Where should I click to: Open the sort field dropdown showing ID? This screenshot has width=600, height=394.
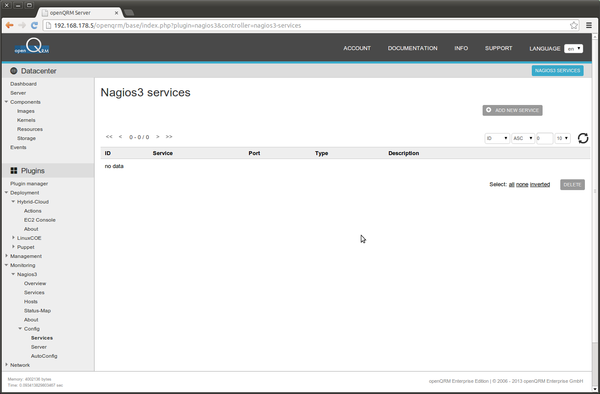pos(497,138)
